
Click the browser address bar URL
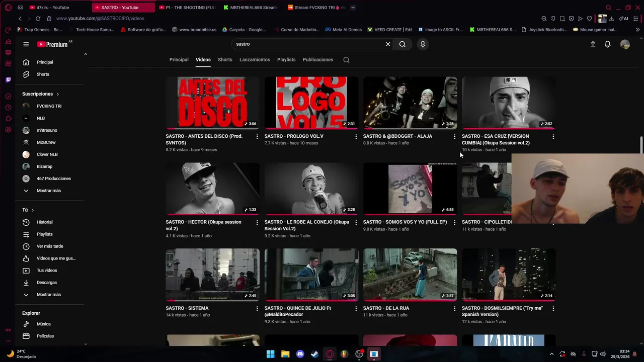(100, 19)
